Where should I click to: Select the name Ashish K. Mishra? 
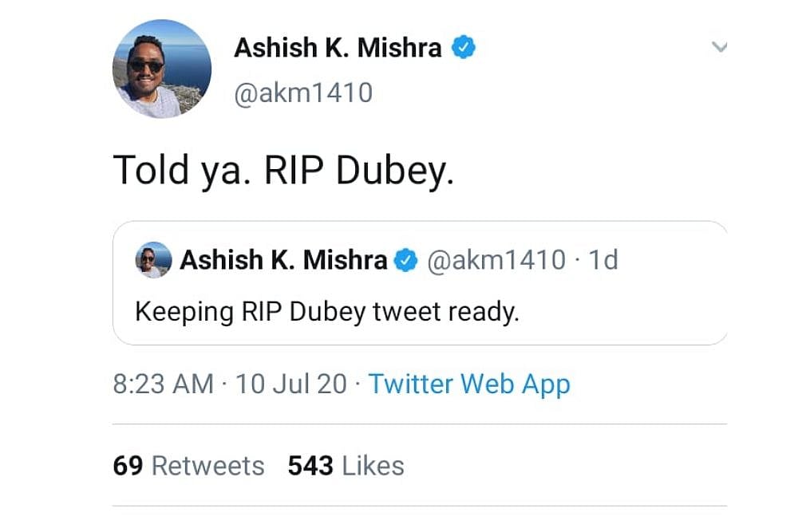[337, 47]
